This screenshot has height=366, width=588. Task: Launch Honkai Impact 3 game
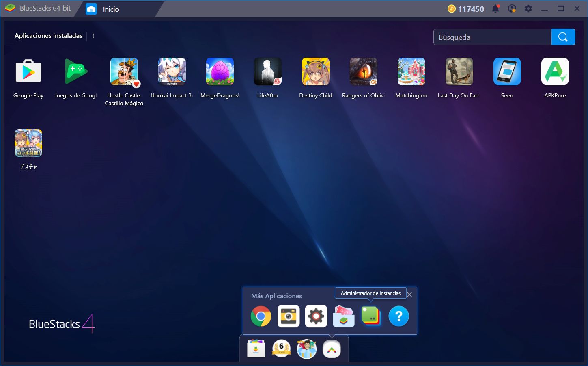click(x=172, y=72)
